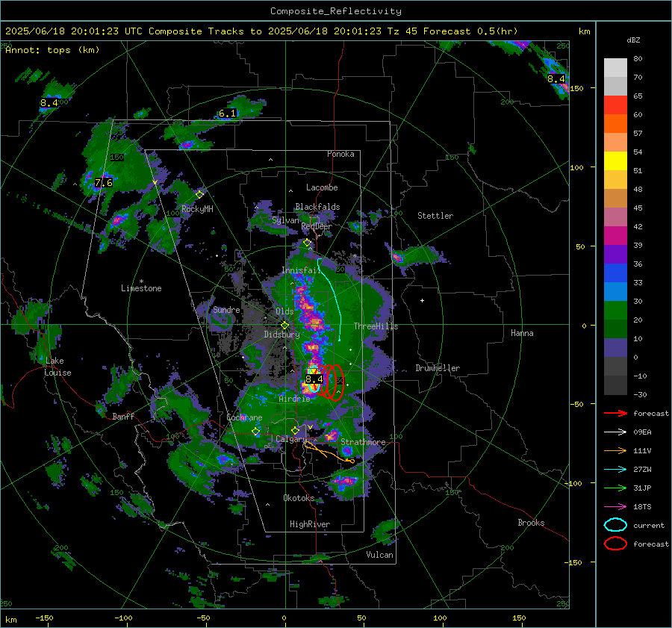This screenshot has height=628, width=672.
Task: Choose the green 31JP track arrow
Action: (615, 488)
